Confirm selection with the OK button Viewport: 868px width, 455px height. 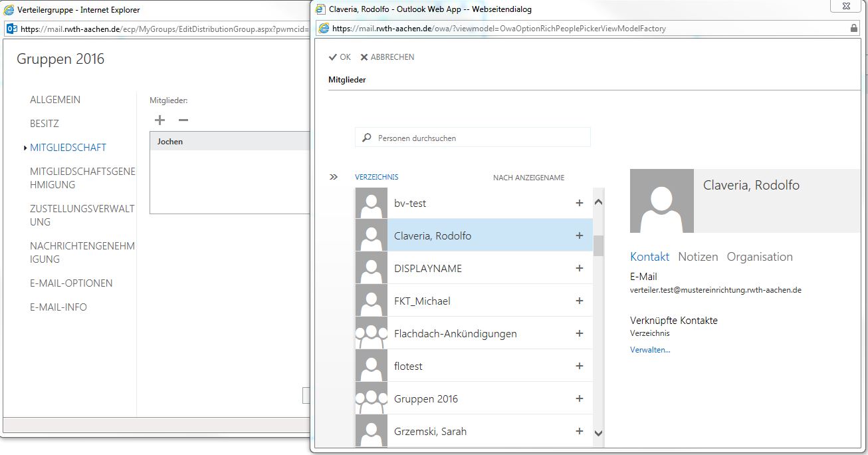pos(340,57)
